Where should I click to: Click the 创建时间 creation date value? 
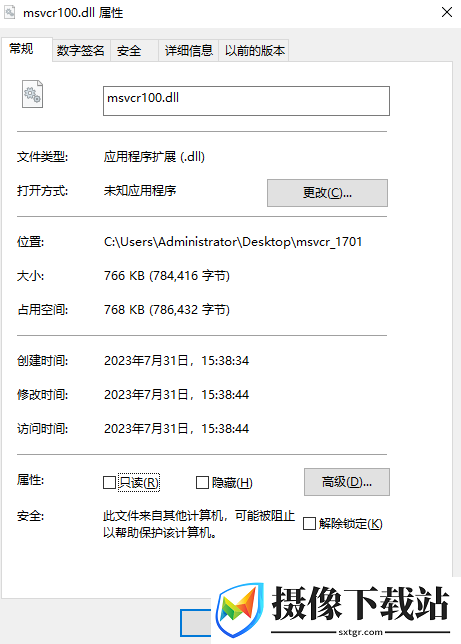[x=176, y=361]
